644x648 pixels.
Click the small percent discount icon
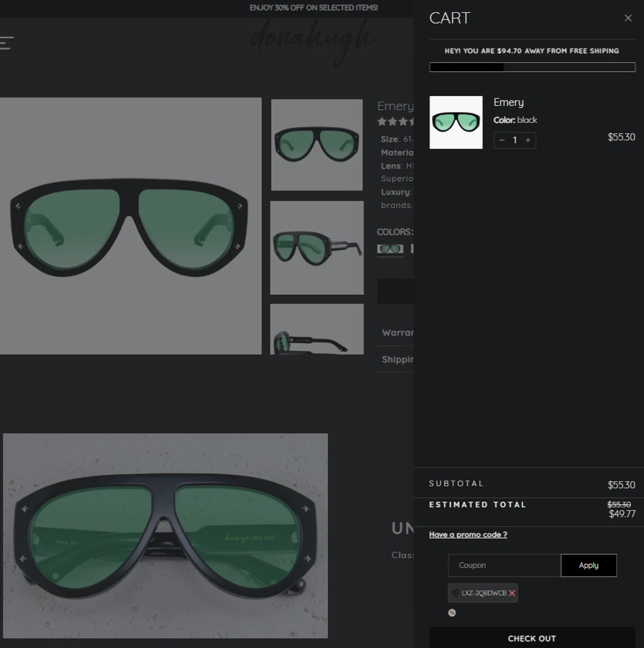point(452,613)
